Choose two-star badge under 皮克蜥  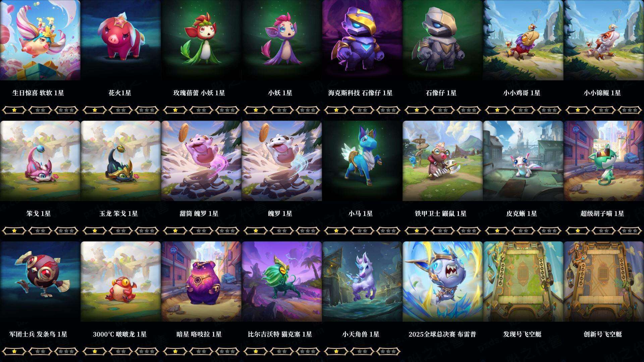click(x=523, y=231)
